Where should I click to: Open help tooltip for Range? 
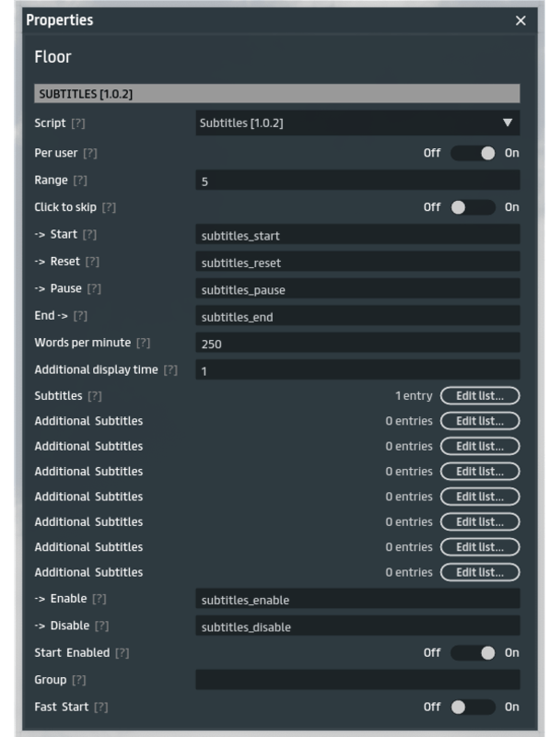pos(80,181)
